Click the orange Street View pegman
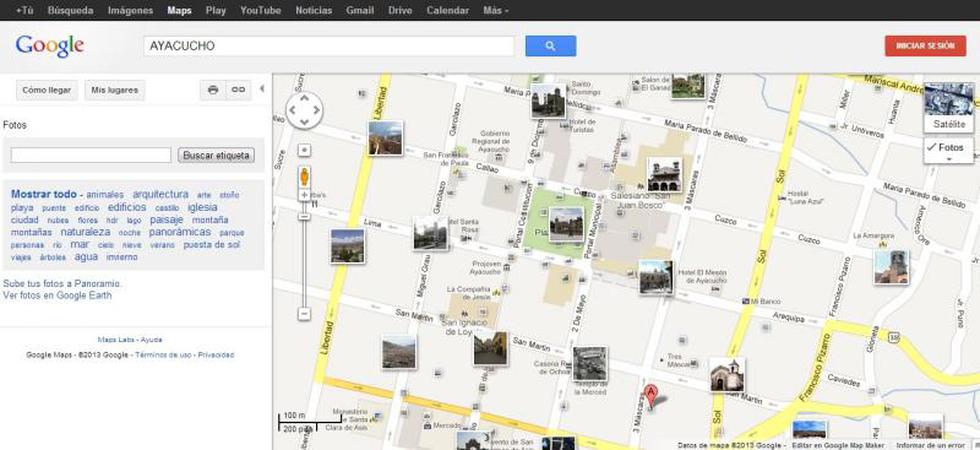The image size is (980, 450). [x=304, y=177]
